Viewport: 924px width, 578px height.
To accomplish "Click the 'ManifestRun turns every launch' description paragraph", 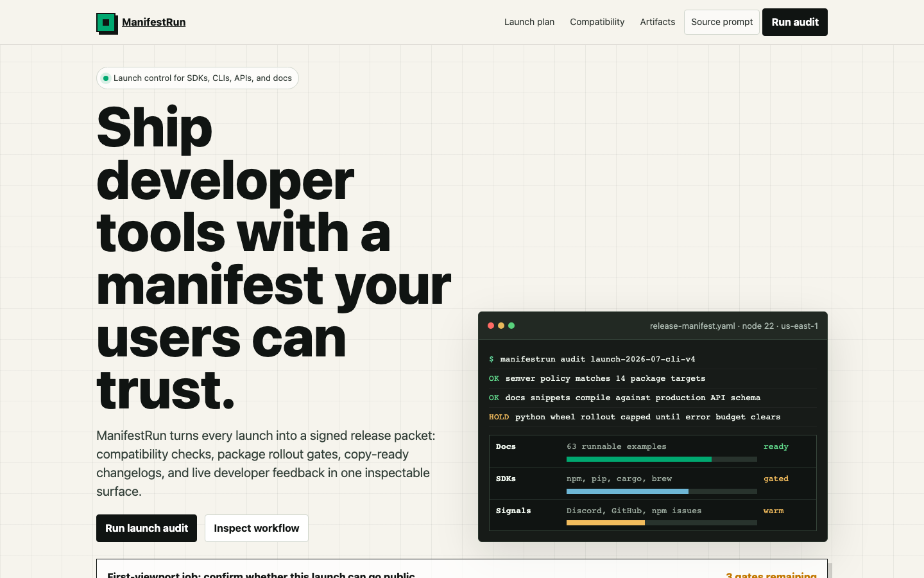I will tap(266, 463).
